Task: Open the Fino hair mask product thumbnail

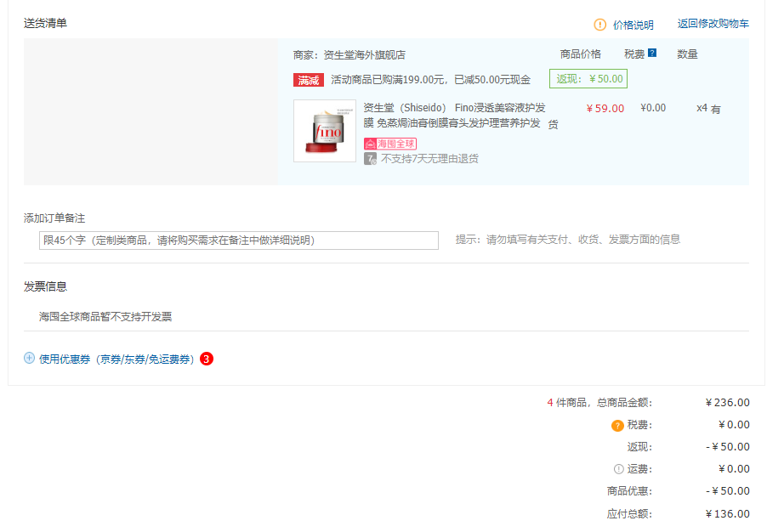Action: coord(325,131)
